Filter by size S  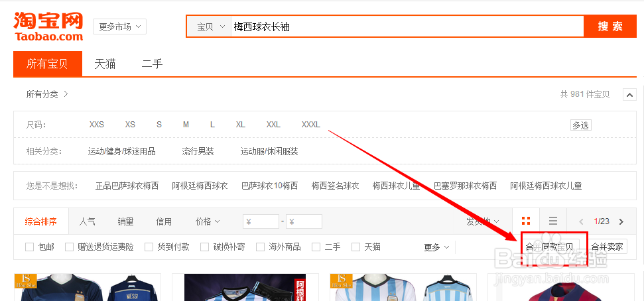coord(159,125)
